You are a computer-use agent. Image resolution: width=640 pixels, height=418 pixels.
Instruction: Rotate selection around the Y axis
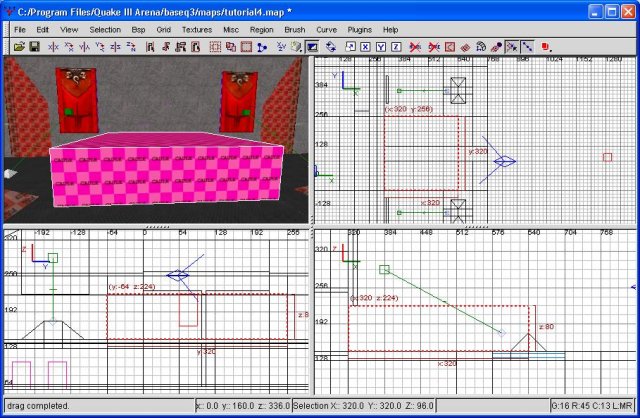point(100,47)
